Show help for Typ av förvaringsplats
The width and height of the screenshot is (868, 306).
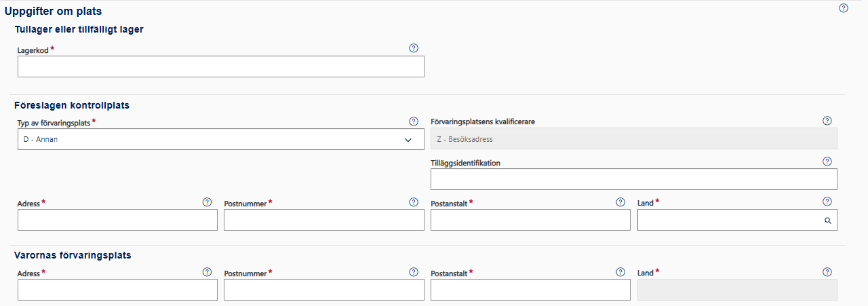[x=414, y=121]
